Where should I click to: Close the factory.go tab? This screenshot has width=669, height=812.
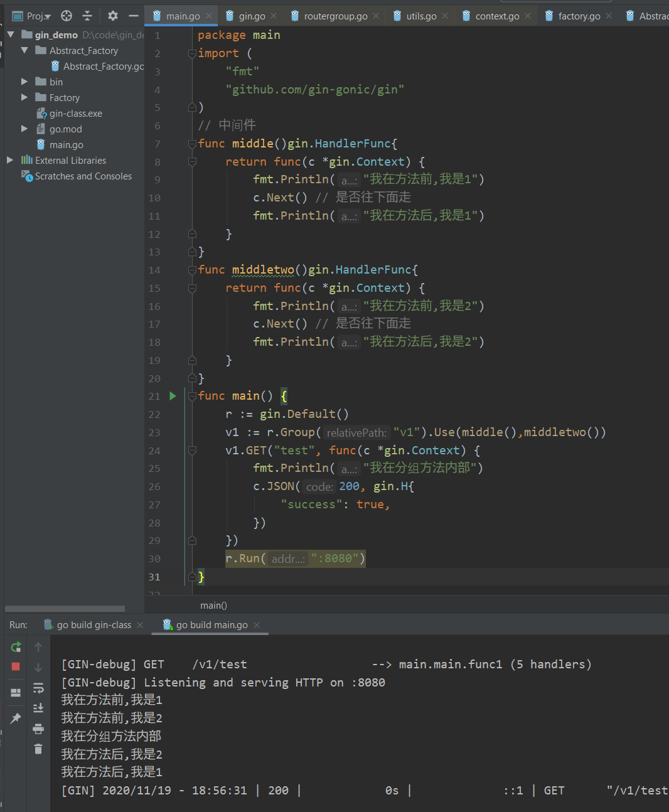pos(609,16)
